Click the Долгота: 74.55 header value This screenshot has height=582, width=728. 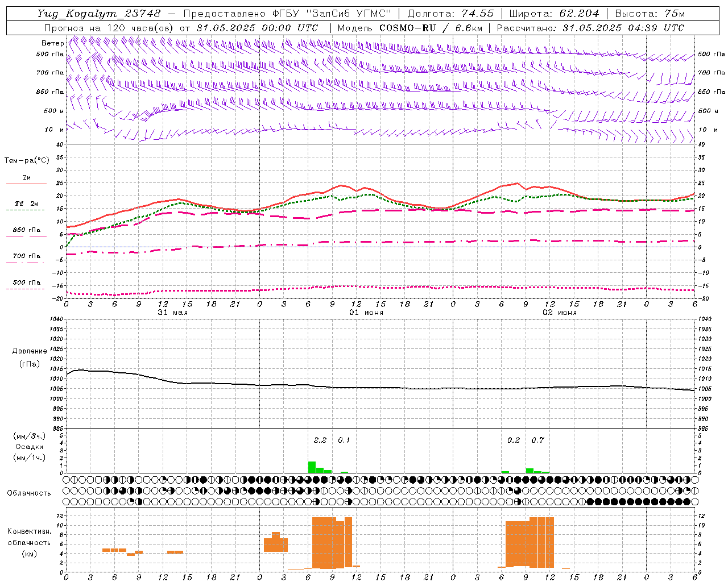point(450,13)
